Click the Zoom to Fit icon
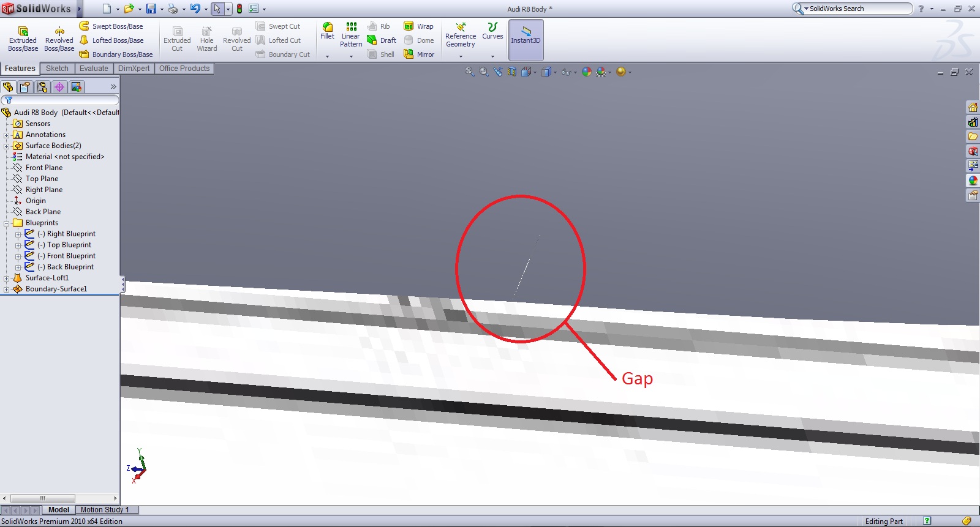This screenshot has width=980, height=527. pos(470,72)
